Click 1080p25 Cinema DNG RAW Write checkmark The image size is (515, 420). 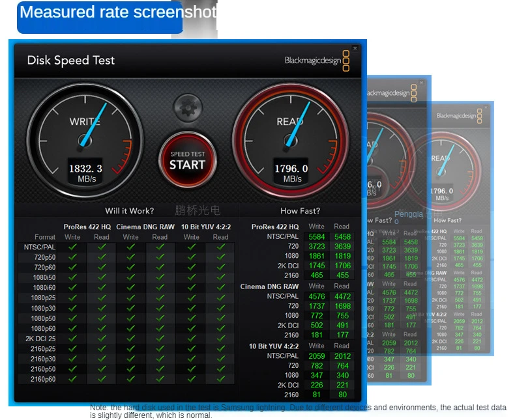coord(130,298)
